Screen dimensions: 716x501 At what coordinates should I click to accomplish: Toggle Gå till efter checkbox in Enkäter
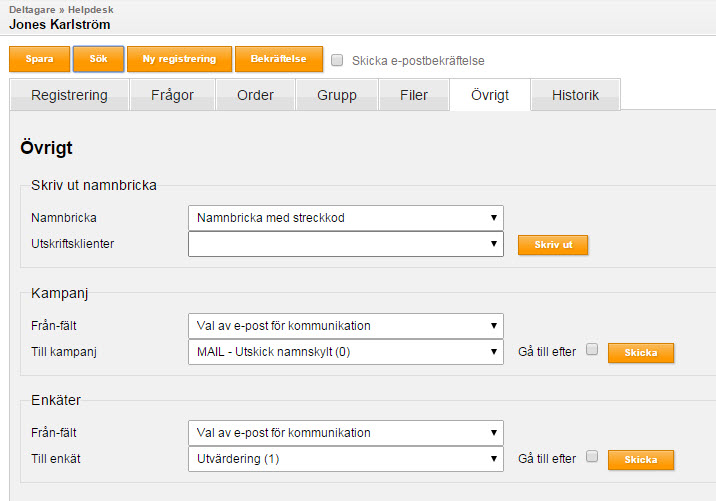(592, 456)
